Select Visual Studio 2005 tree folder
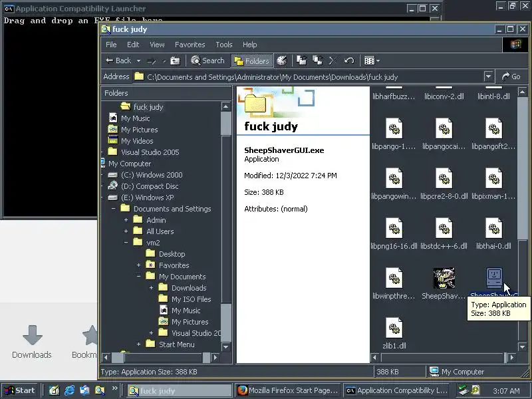This screenshot has width=532, height=399. pyautogui.click(x=150, y=152)
